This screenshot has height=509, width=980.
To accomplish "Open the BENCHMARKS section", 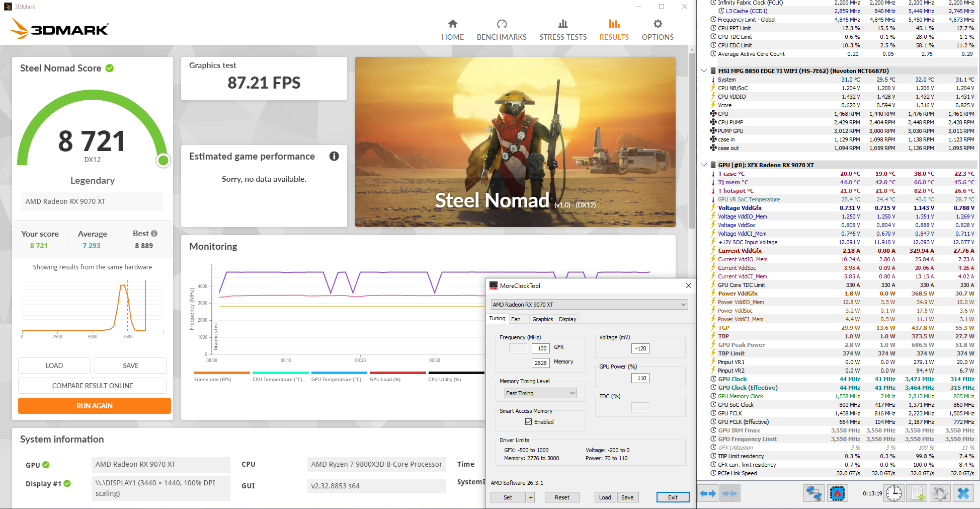I will (x=502, y=30).
